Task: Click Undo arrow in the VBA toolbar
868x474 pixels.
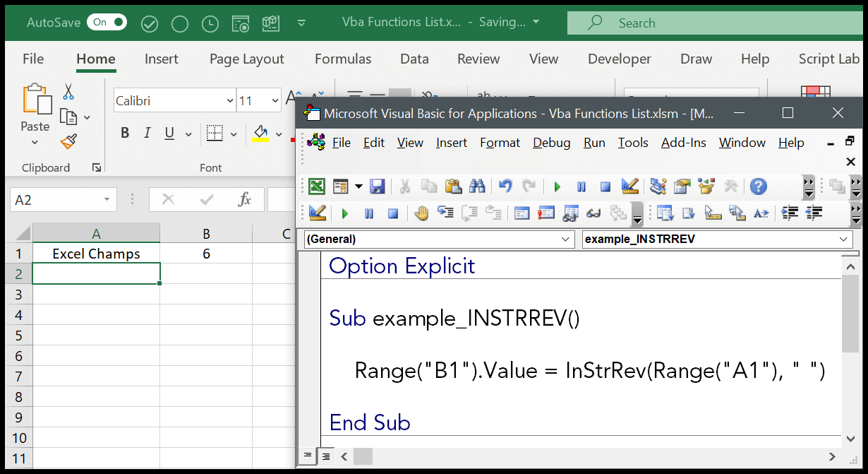Action: coord(505,186)
